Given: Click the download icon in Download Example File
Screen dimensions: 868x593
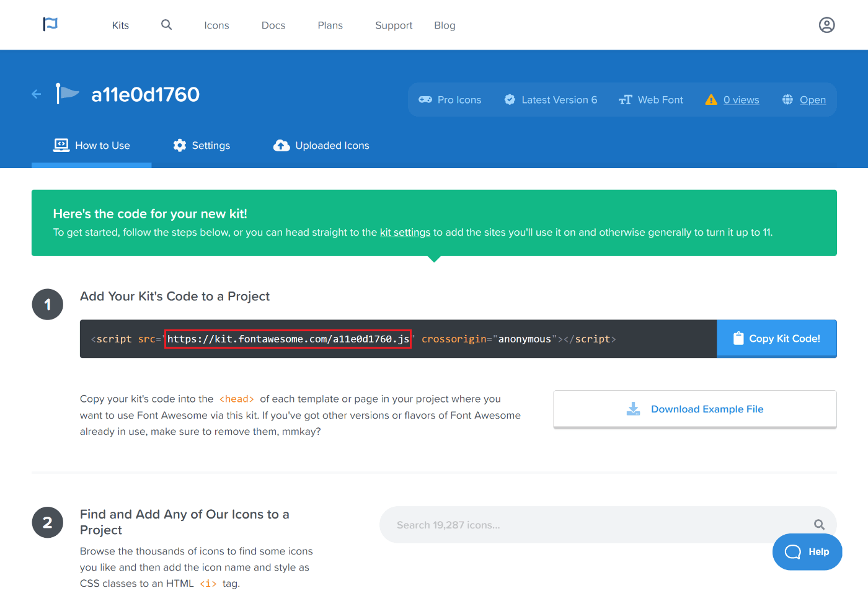Looking at the screenshot, I should (633, 409).
